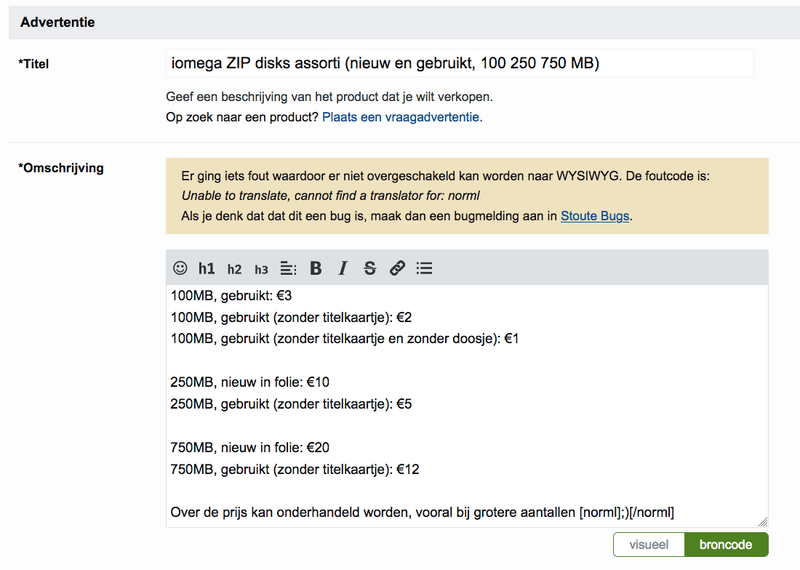Toggle italic formatting

point(343,268)
